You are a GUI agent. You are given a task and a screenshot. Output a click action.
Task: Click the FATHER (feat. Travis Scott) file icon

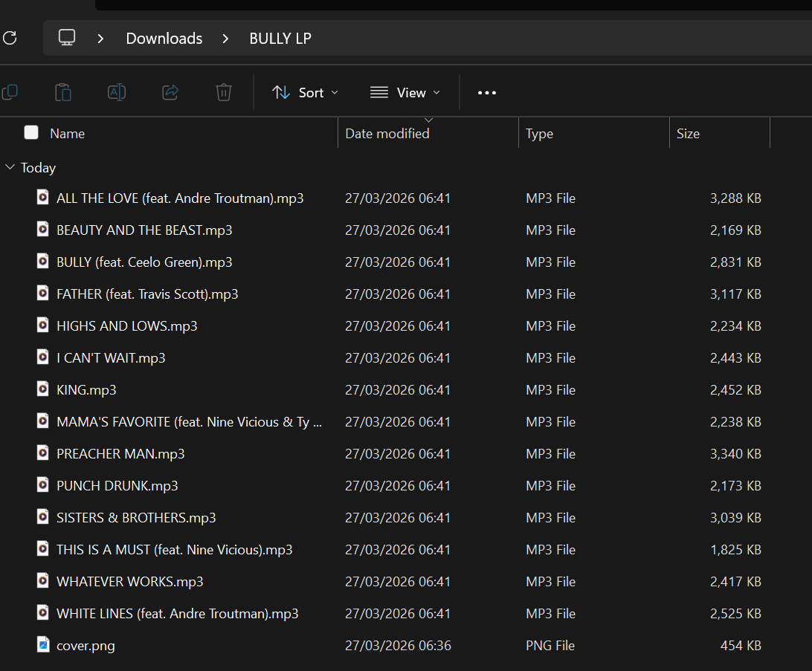point(43,294)
